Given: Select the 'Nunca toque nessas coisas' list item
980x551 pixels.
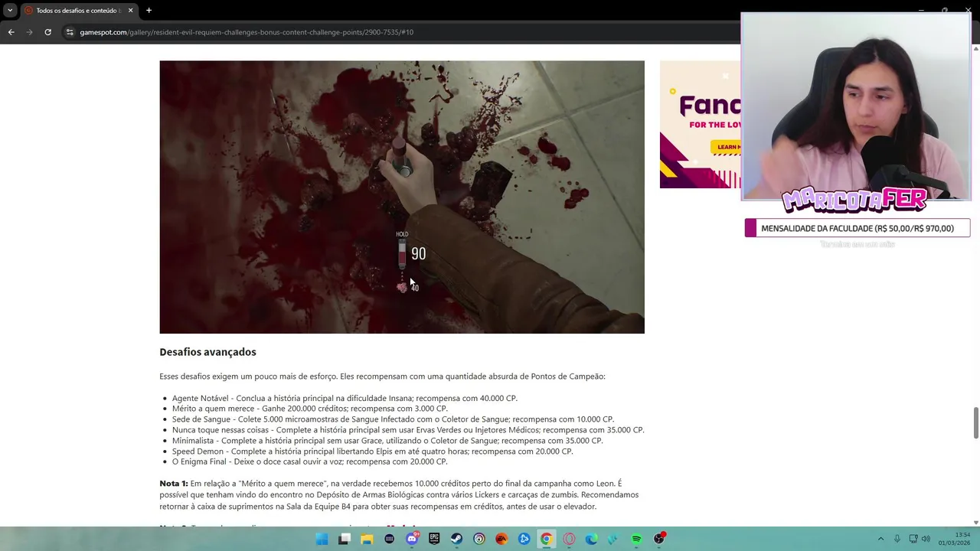Looking at the screenshot, I should pyautogui.click(x=408, y=430).
